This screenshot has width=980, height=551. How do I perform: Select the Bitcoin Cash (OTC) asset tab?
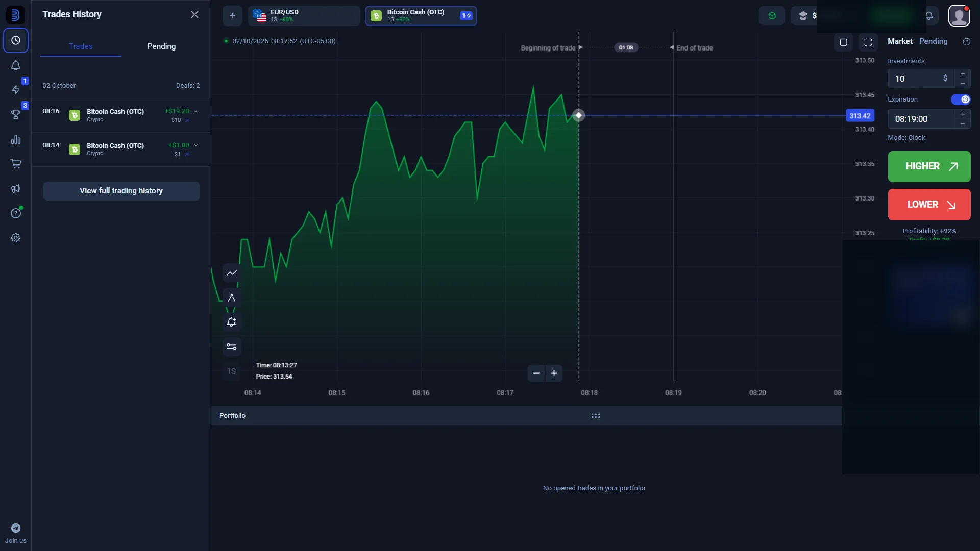421,16
